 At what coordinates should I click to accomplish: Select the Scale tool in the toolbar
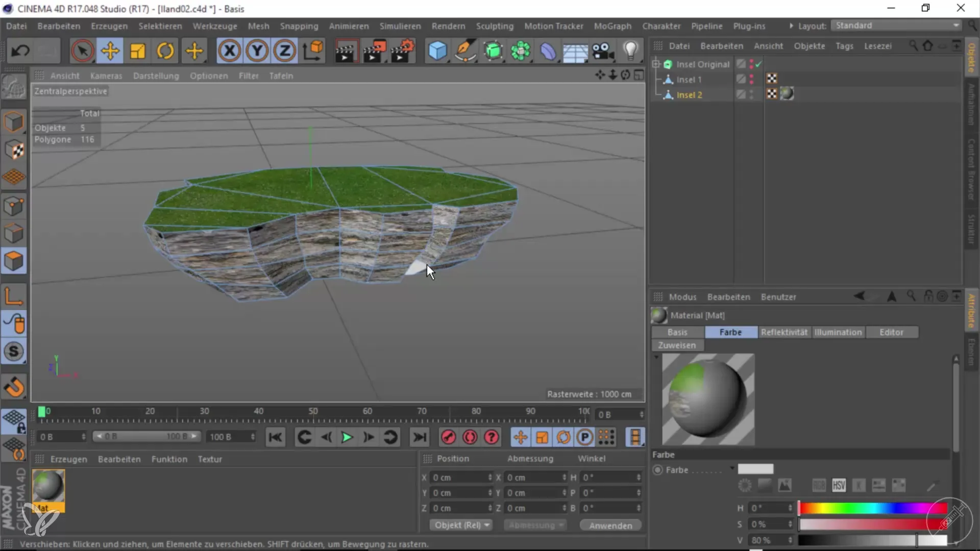pos(138,51)
